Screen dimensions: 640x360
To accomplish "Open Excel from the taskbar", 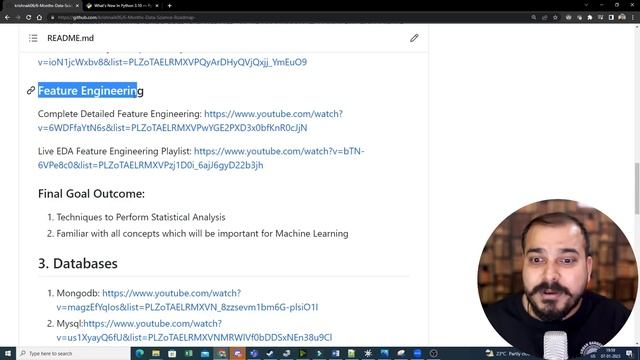I will [189, 353].
